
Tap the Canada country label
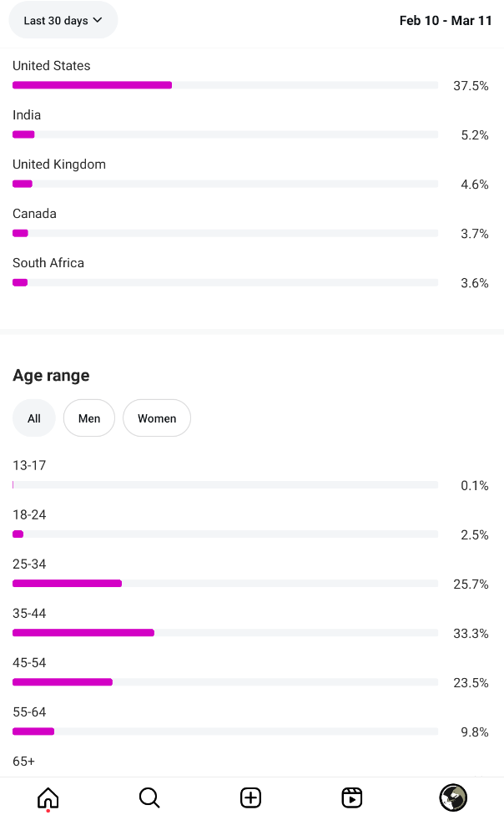[35, 214]
